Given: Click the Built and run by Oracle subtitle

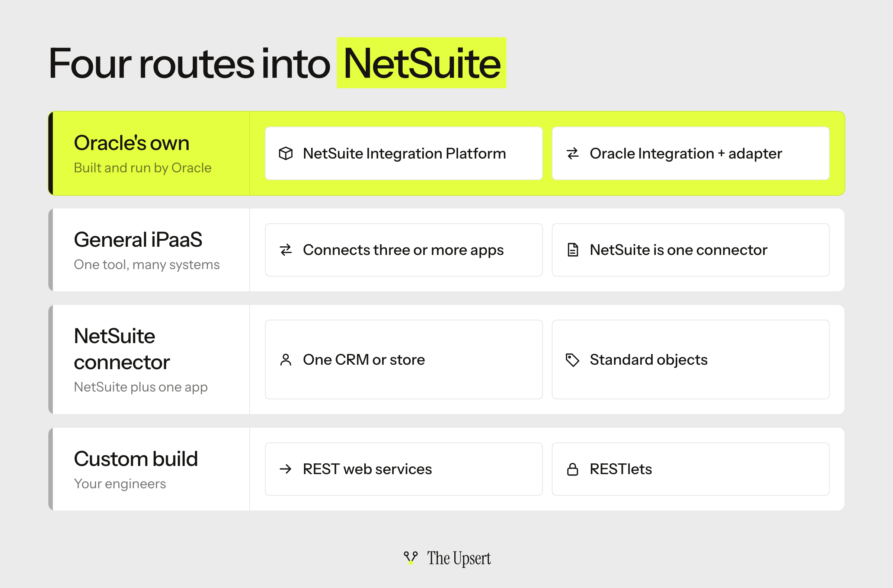Looking at the screenshot, I should click(x=143, y=168).
